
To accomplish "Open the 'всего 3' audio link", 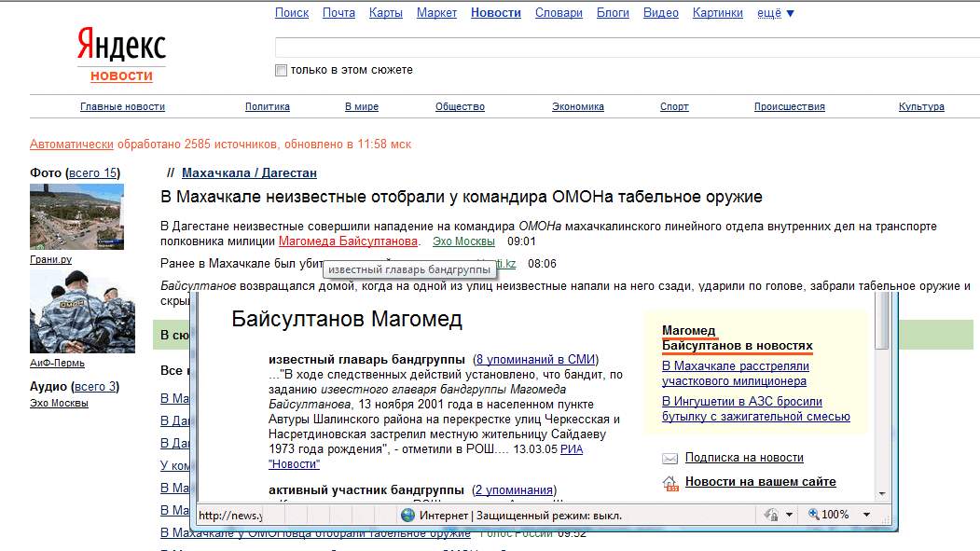I will click(x=95, y=387).
